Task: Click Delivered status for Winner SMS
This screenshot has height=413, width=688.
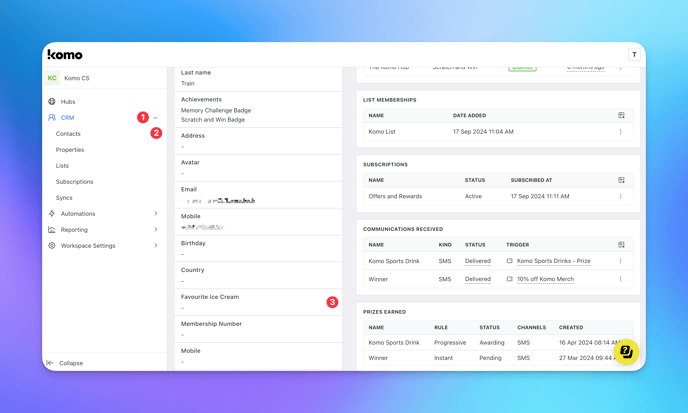Action: [x=478, y=279]
